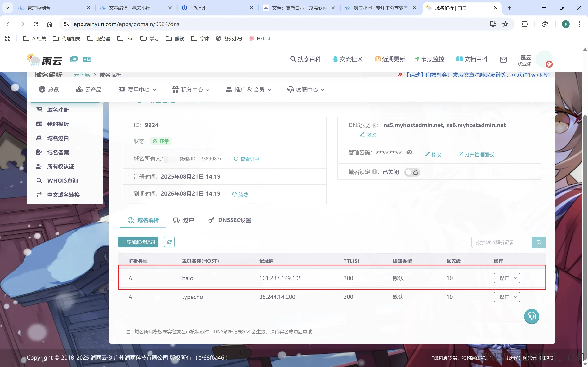
Task: Open the customer service headset chat bubble
Action: [531, 316]
